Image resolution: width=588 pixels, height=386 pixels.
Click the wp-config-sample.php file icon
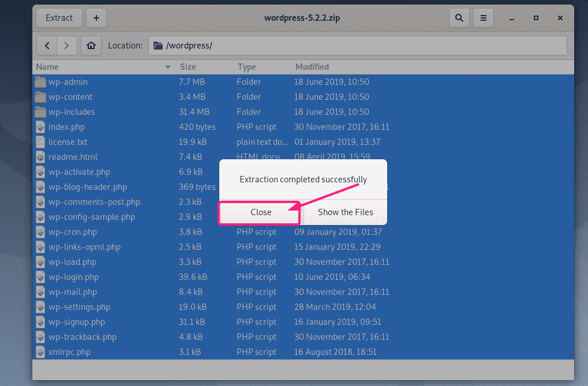(x=40, y=217)
